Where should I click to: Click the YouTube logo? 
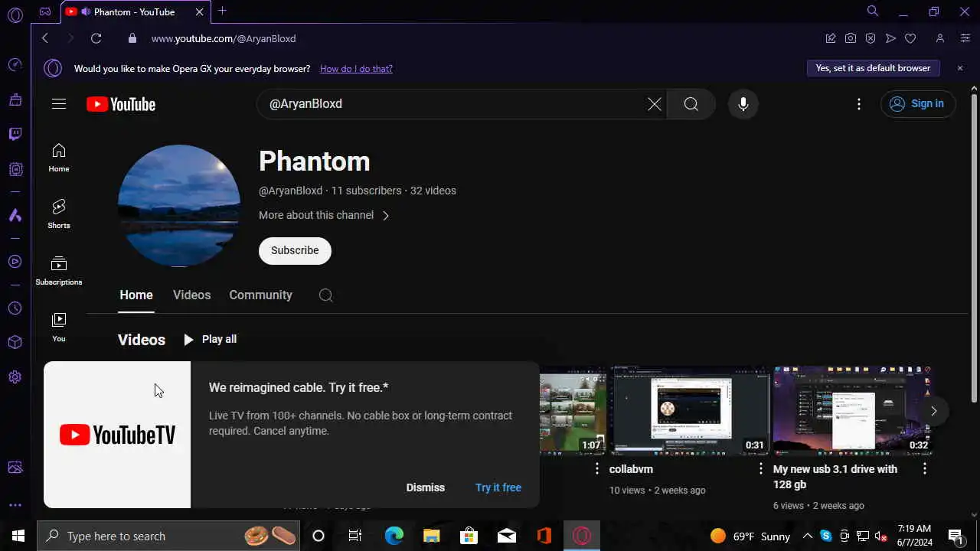(121, 104)
